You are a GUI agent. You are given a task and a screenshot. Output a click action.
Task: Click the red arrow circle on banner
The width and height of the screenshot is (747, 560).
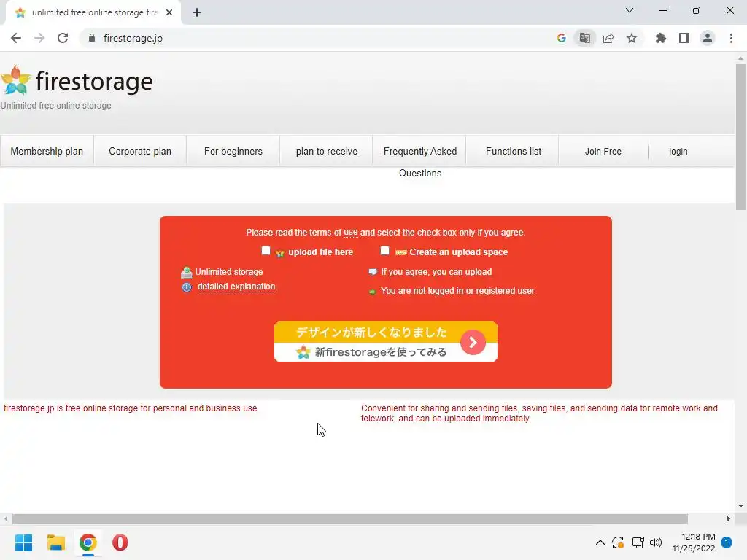coord(473,342)
